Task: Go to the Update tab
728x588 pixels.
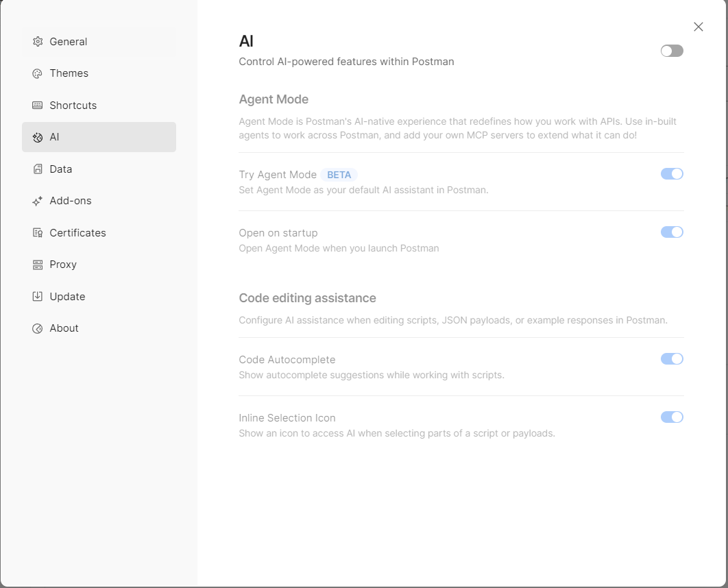Action: click(99, 296)
